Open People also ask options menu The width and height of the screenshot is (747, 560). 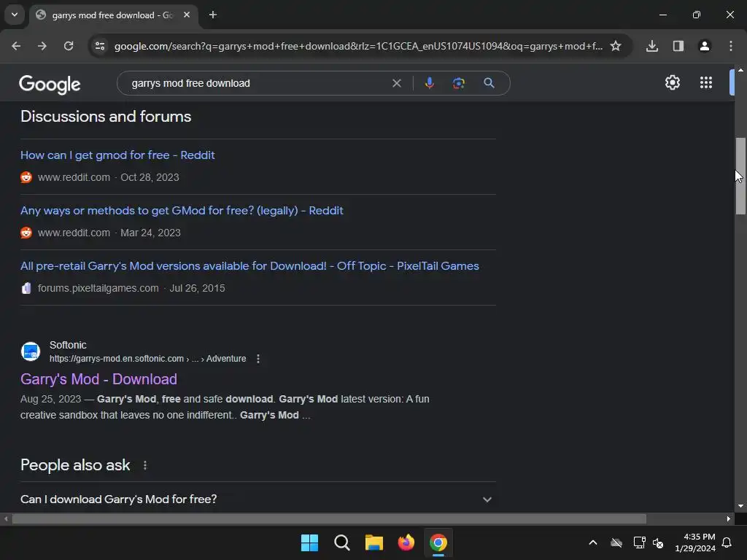tap(145, 465)
